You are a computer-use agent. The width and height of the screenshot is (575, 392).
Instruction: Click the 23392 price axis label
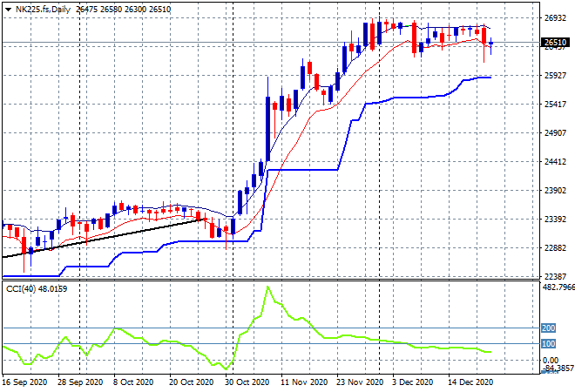click(555, 220)
